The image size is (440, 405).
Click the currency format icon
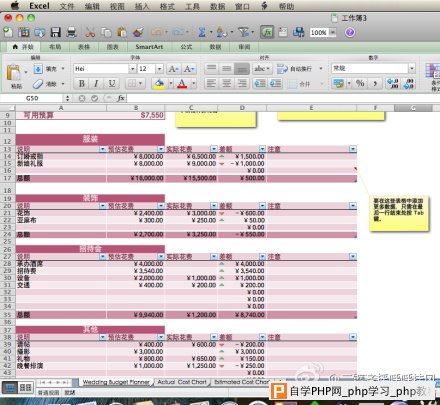338,83
